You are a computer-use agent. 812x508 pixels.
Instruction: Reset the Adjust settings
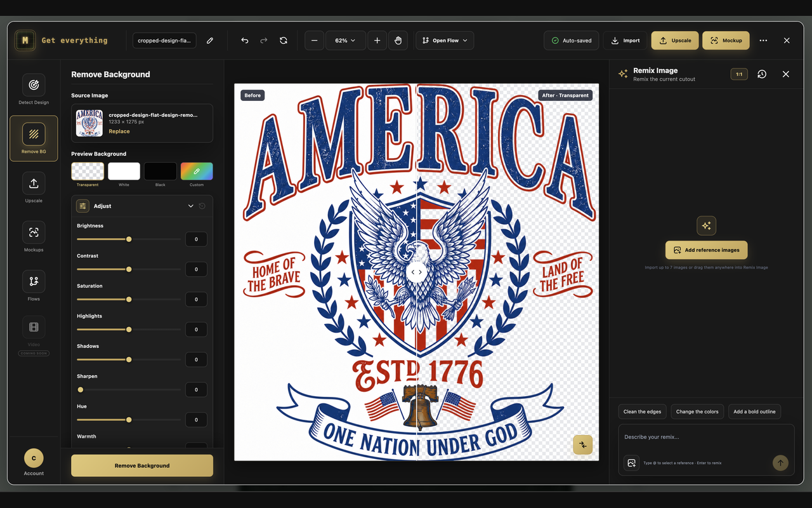coord(202,206)
